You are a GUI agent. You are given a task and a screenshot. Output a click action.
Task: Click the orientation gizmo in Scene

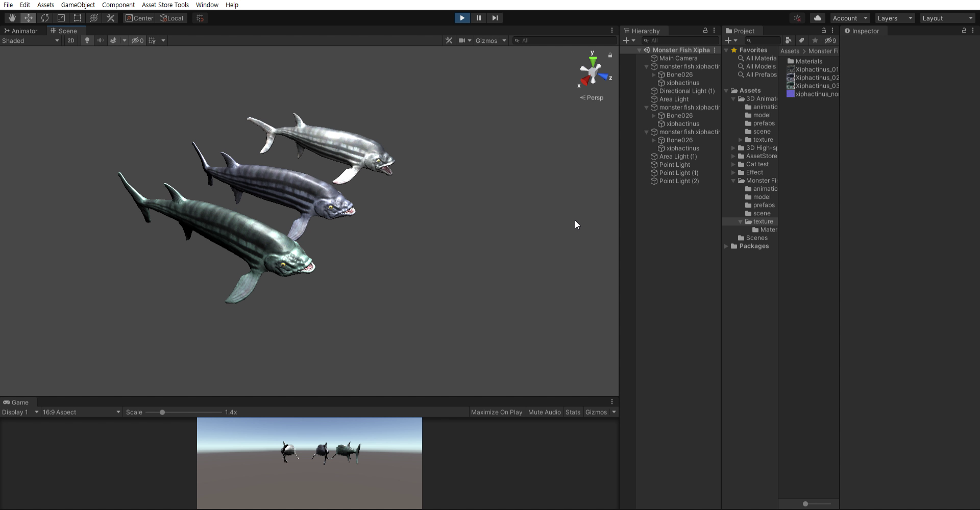pyautogui.click(x=593, y=72)
